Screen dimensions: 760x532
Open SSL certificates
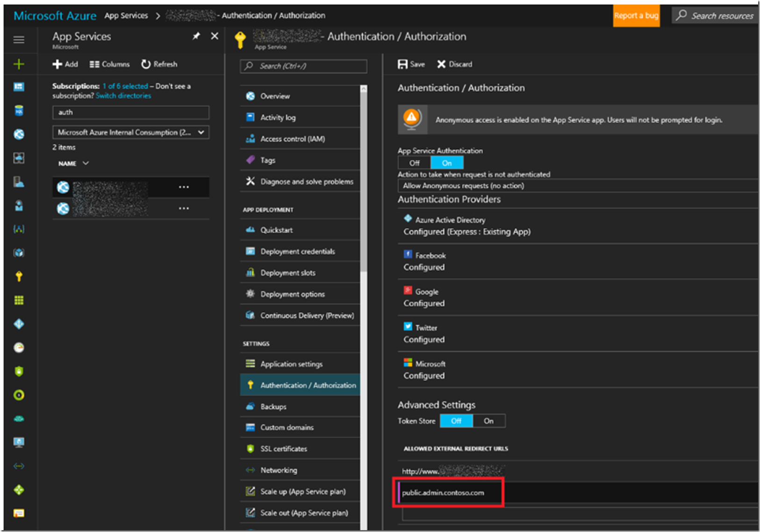click(300, 449)
